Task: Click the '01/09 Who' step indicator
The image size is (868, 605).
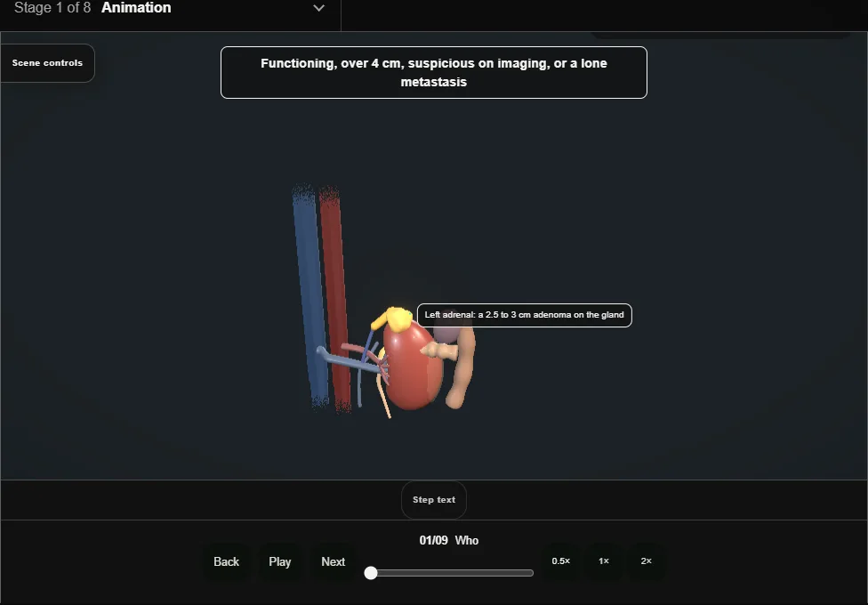Action: coord(449,540)
